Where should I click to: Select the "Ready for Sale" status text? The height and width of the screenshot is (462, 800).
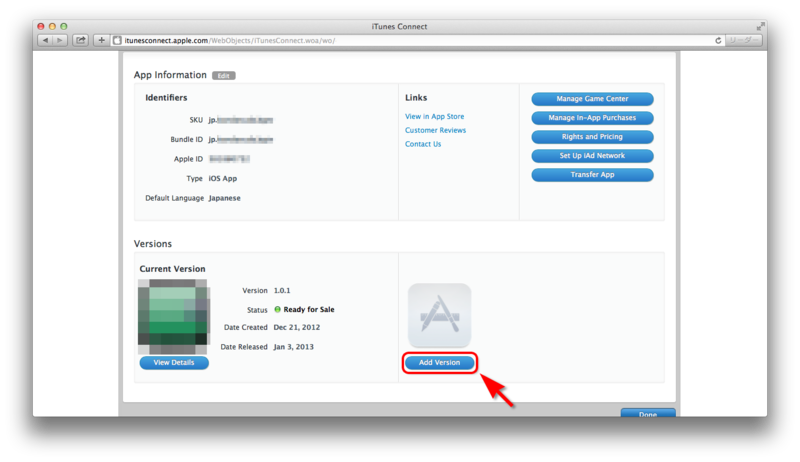[309, 310]
